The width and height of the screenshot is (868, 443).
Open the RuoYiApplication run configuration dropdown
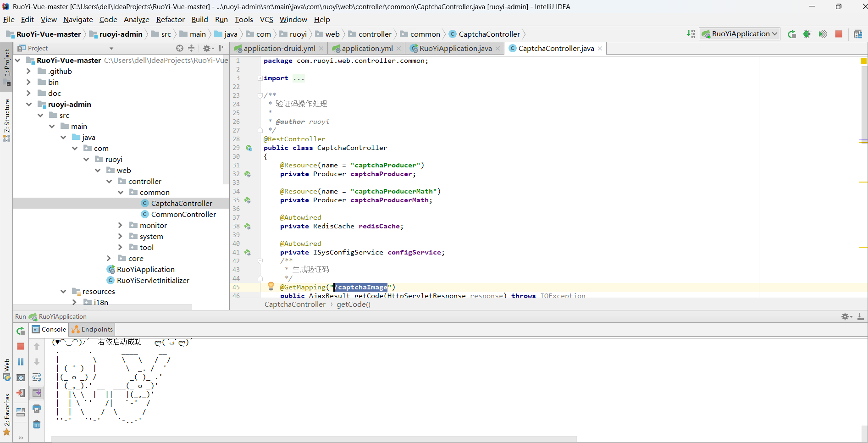click(740, 34)
